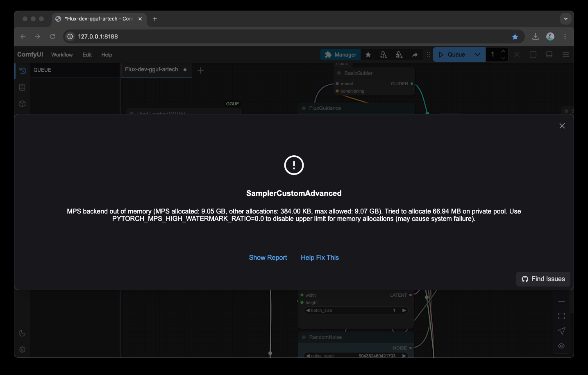Click the Show Report link
This screenshot has height=375, width=588.
(x=268, y=257)
